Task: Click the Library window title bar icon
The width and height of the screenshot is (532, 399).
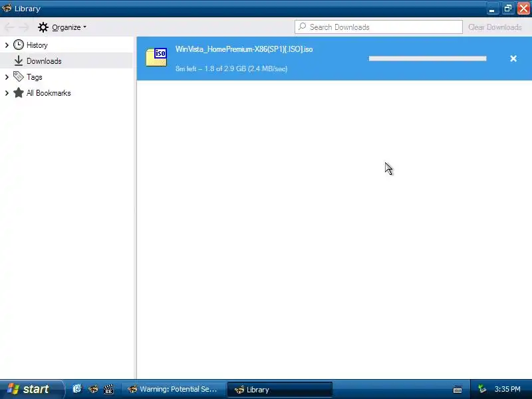Action: click(x=7, y=7)
